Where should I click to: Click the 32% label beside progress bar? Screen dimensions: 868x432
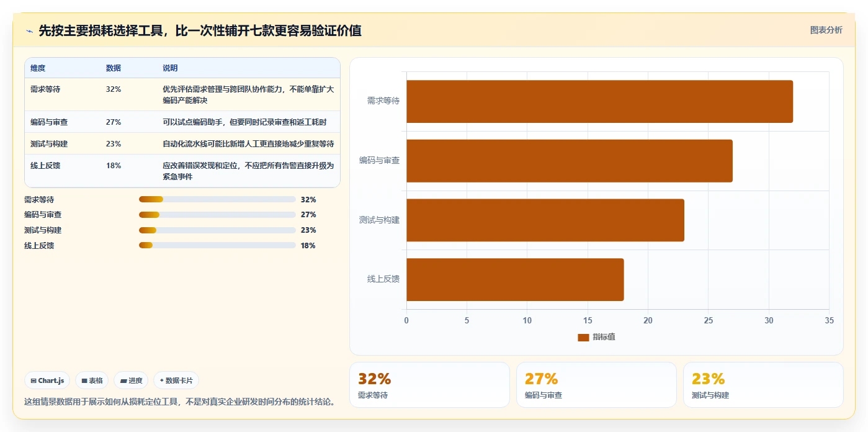pos(308,200)
